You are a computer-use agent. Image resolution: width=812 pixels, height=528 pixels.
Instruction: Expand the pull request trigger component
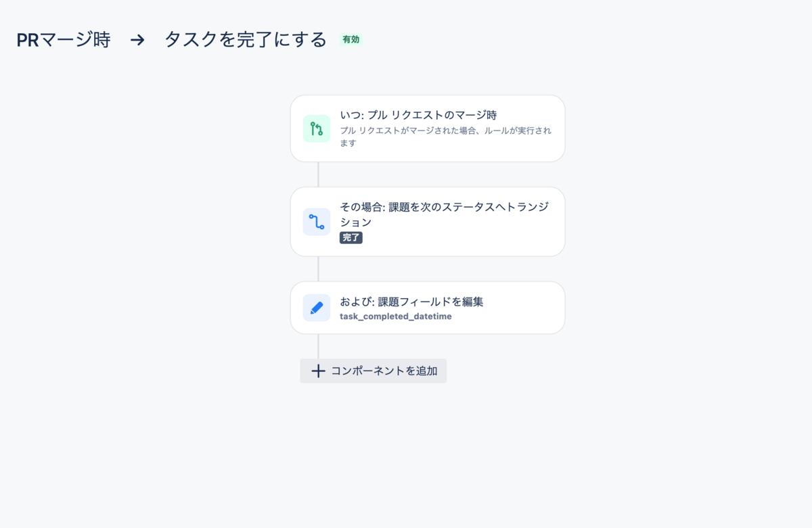click(427, 128)
